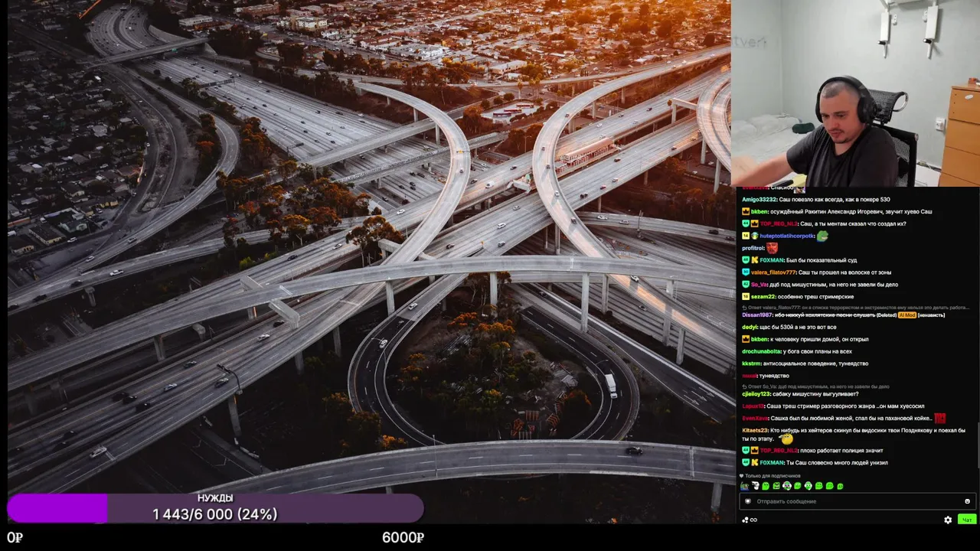The image size is (980, 551).
Task: Click the '(Deleted)' label on Dissan1987's message
Action: pos(886,315)
